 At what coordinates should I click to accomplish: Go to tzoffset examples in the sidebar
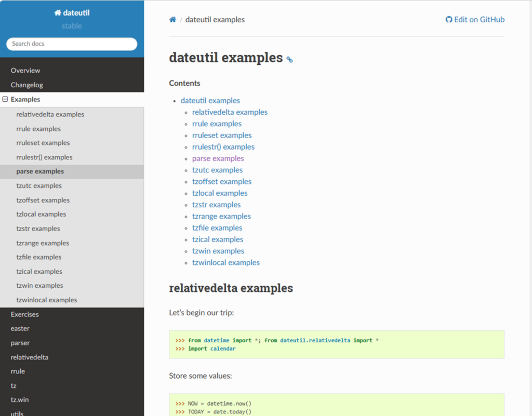pos(43,200)
